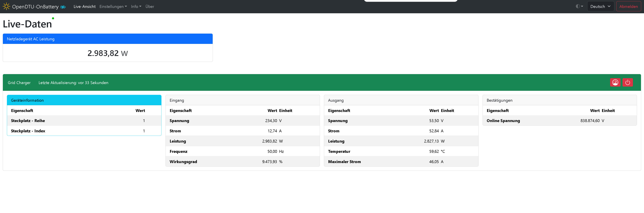Click the Eingang card header

pos(243,100)
